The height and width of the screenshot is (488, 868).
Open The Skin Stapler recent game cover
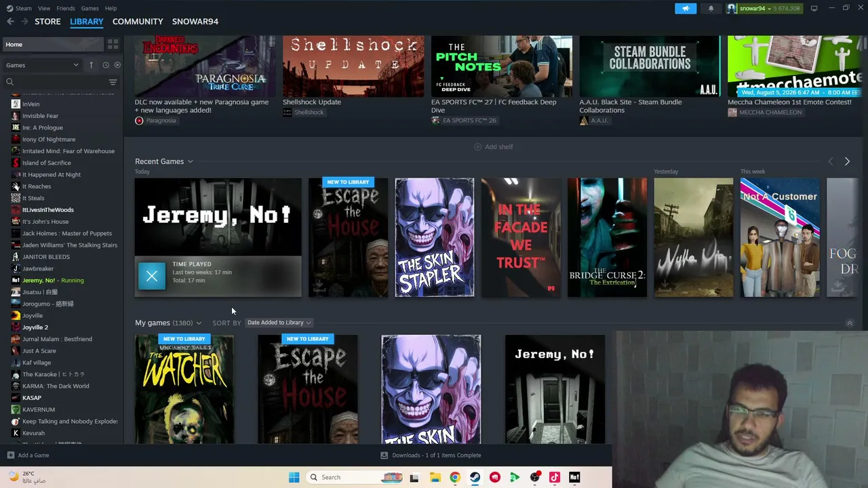tap(435, 237)
